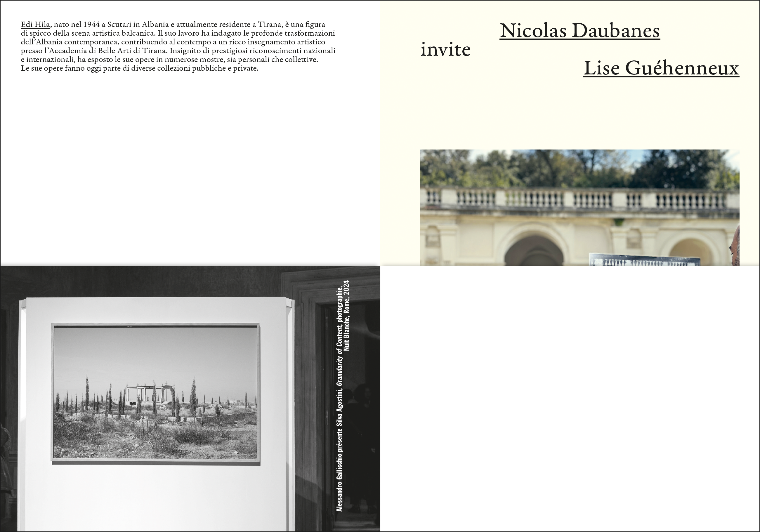Viewport: 760px width, 532px height.
Task: Open the Edi Hila link
Action: point(35,25)
